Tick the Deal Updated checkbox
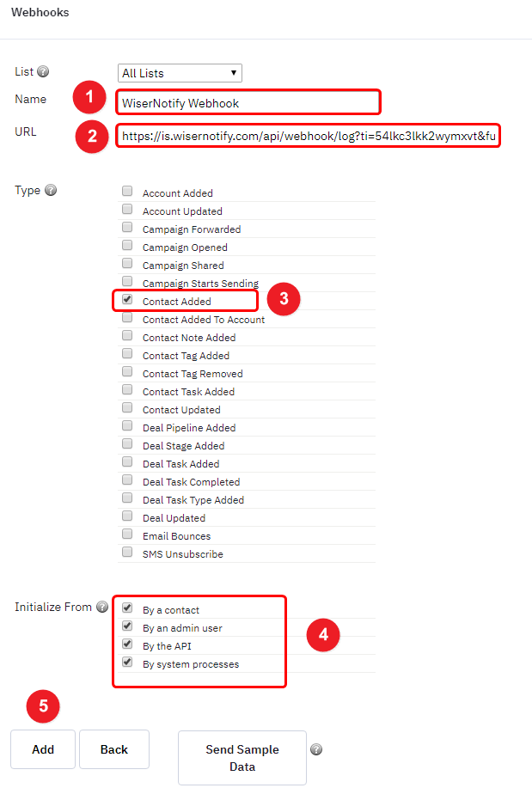 127,516
